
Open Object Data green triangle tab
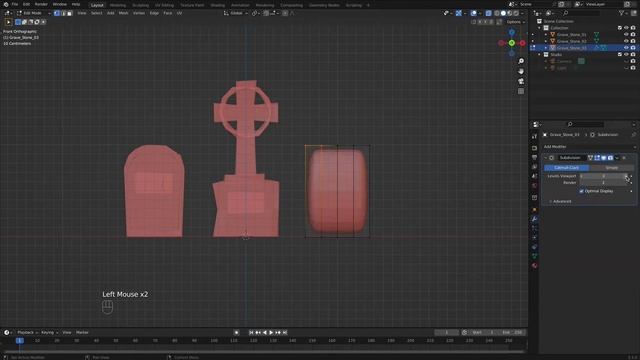pos(534,256)
